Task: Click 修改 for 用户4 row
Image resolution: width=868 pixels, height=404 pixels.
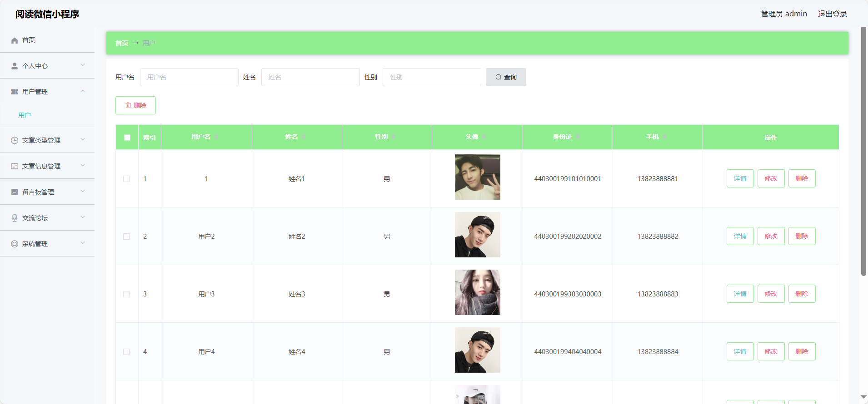Action: [771, 351]
